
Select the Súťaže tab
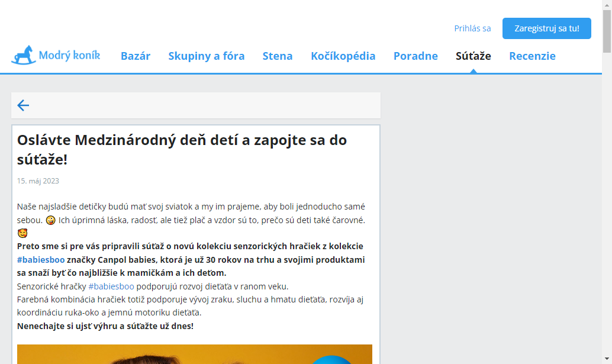coord(474,56)
